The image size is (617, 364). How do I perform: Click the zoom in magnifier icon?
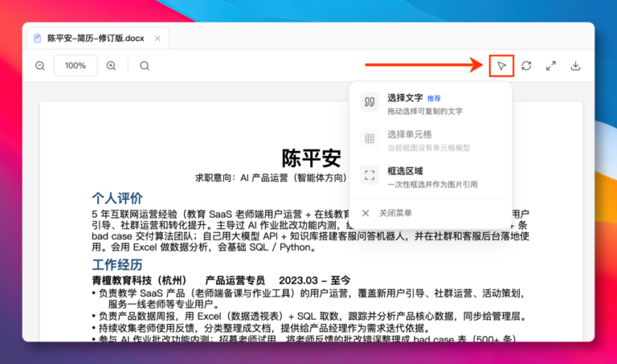(x=112, y=66)
